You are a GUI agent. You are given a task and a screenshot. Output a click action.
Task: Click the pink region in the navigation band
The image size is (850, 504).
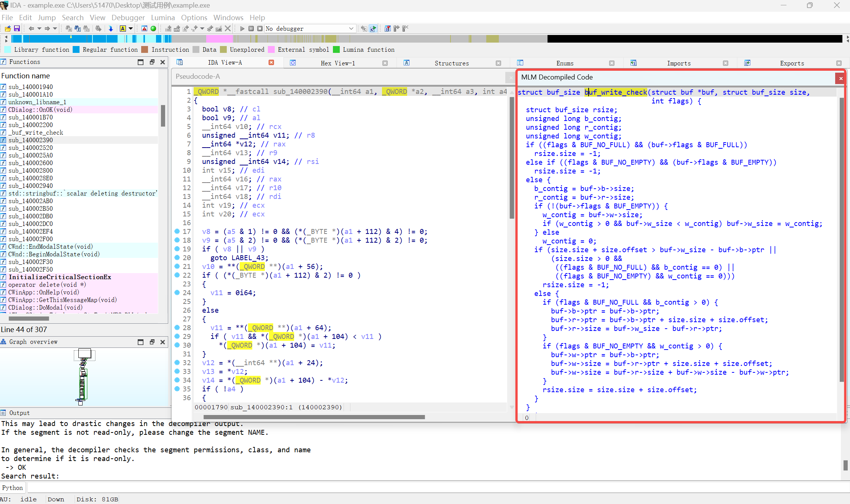click(219, 38)
